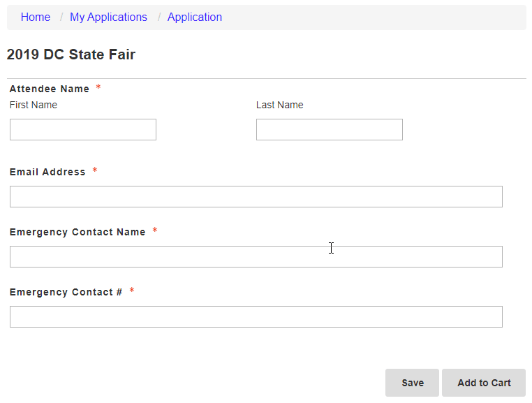Select the Emergency Contact Name text field
The width and height of the screenshot is (532, 403).
tap(256, 256)
